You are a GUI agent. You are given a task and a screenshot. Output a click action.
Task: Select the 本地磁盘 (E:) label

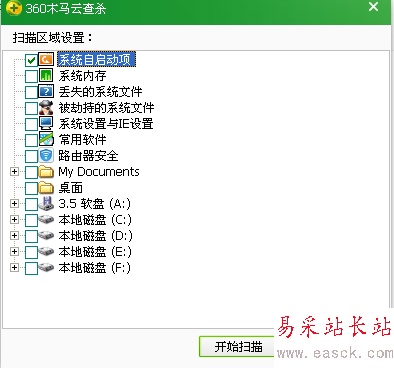tap(95, 251)
